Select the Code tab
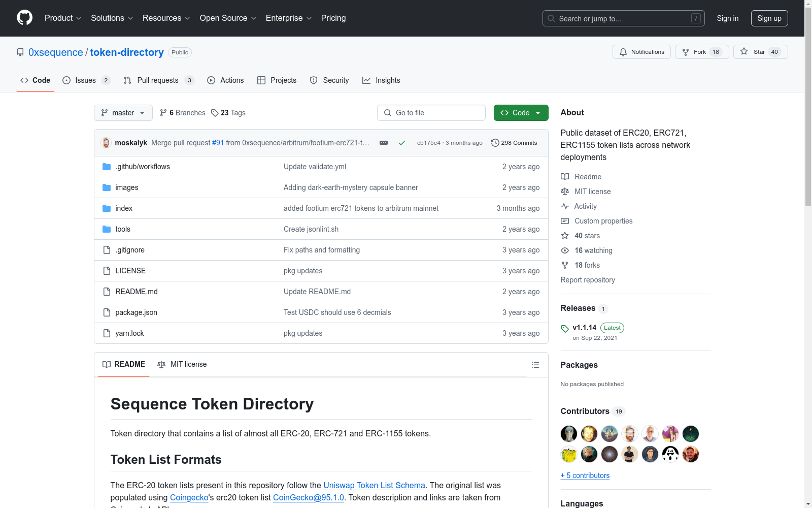This screenshot has height=508, width=812. coord(35,80)
